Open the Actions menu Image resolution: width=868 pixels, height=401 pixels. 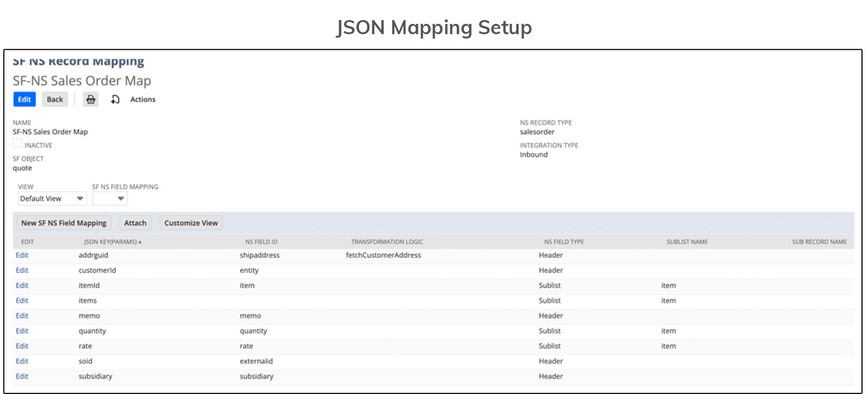pos(143,99)
